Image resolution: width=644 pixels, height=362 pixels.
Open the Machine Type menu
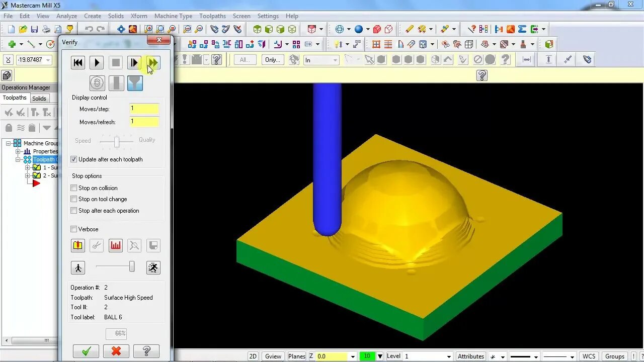[x=173, y=16]
